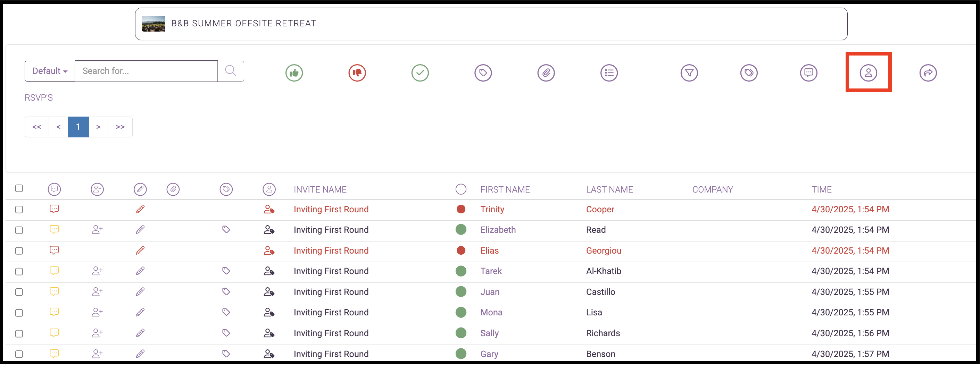Open the chat message toolbar icon
Screen dimensions: 980x365
(808, 73)
